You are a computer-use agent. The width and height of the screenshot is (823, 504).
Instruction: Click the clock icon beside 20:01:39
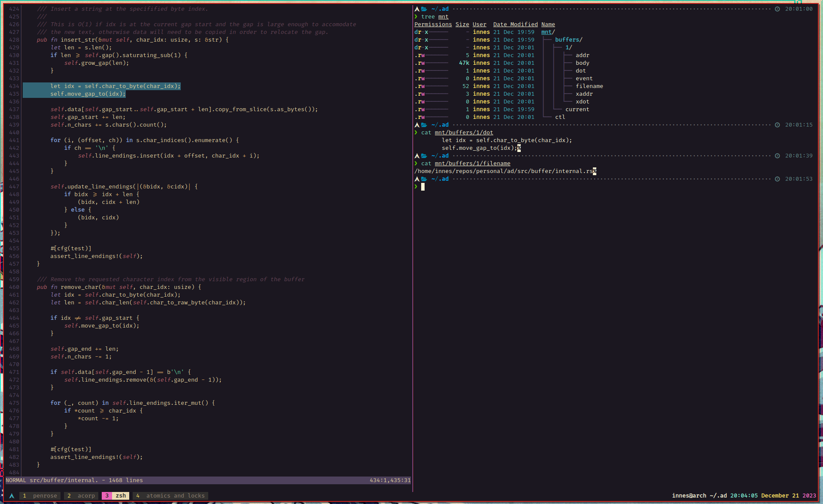click(x=777, y=156)
